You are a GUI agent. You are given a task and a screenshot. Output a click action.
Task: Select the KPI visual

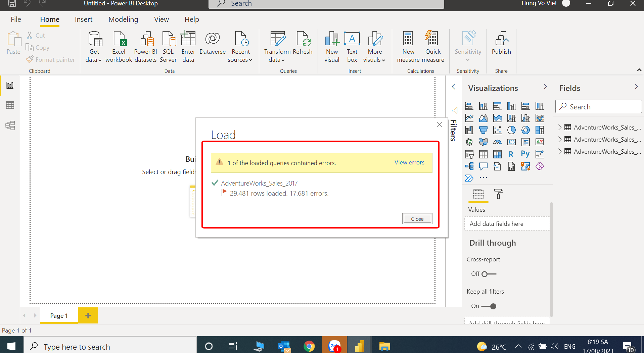pyautogui.click(x=540, y=142)
